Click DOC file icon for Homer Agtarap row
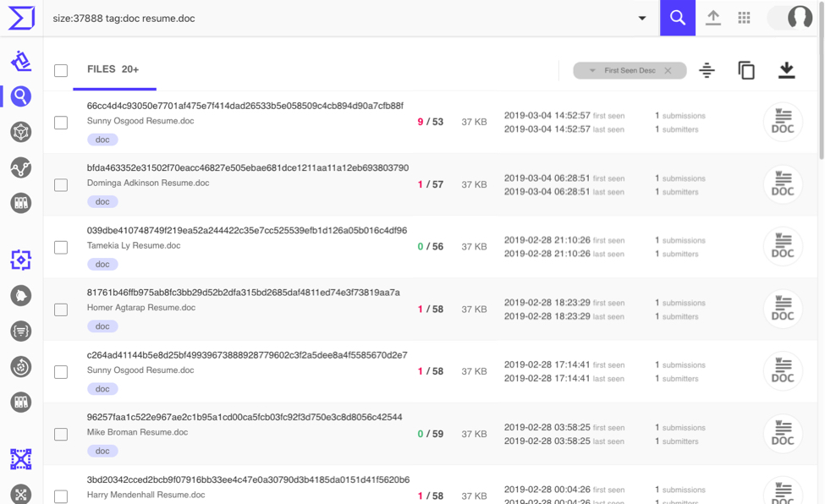This screenshot has height=504, width=825. pos(783,309)
